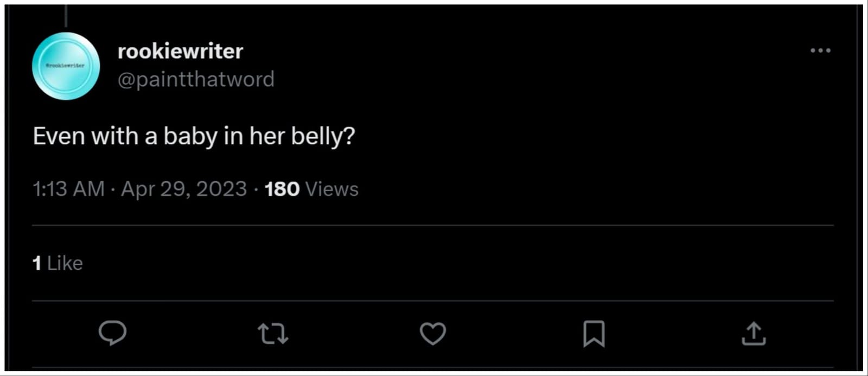
Task: Click the teal rookiewriter profile avatar
Action: click(66, 66)
